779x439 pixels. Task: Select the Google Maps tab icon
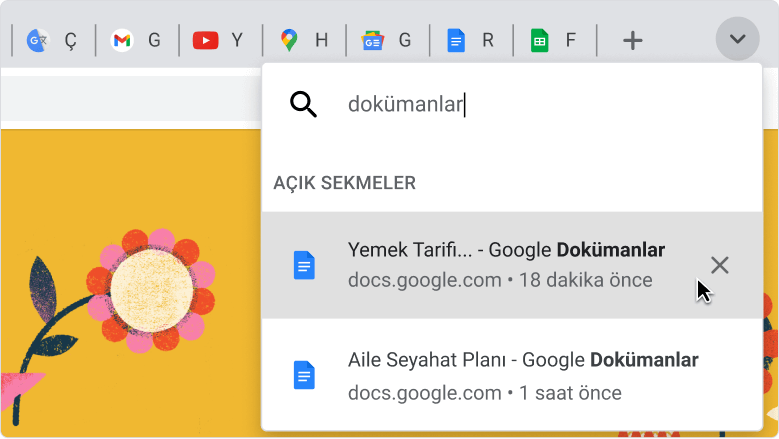point(289,40)
